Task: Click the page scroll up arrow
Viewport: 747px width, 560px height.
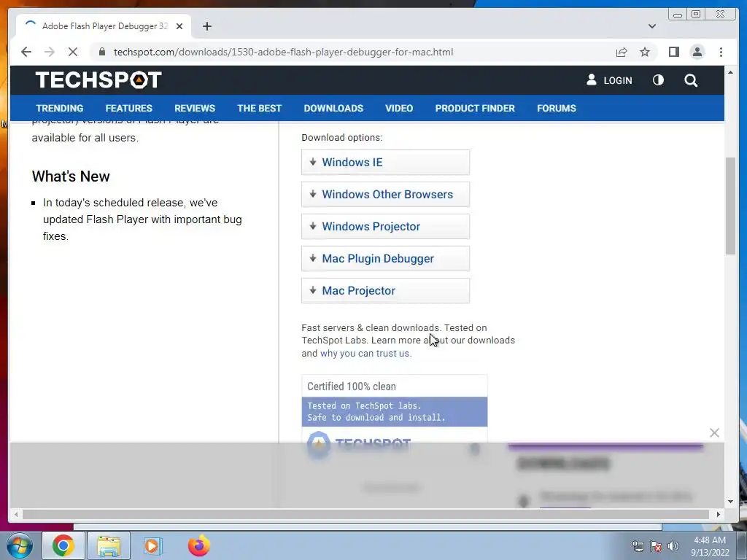Action: (x=730, y=72)
